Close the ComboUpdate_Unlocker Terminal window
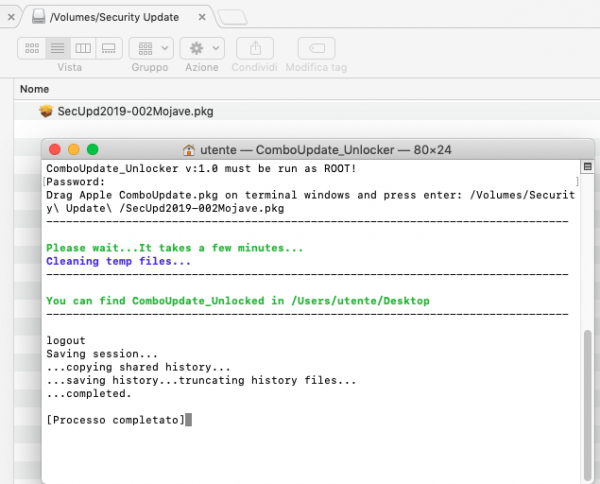Screen dimensions: 600x484 coord(55,150)
